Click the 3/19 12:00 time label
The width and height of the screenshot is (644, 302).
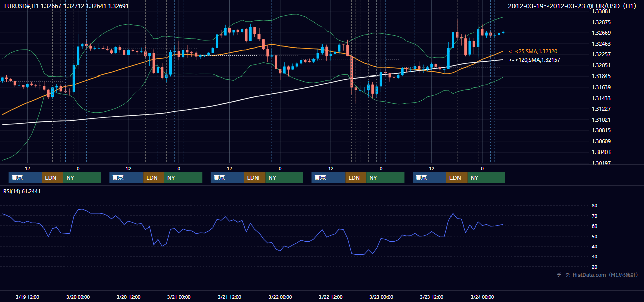(27, 297)
